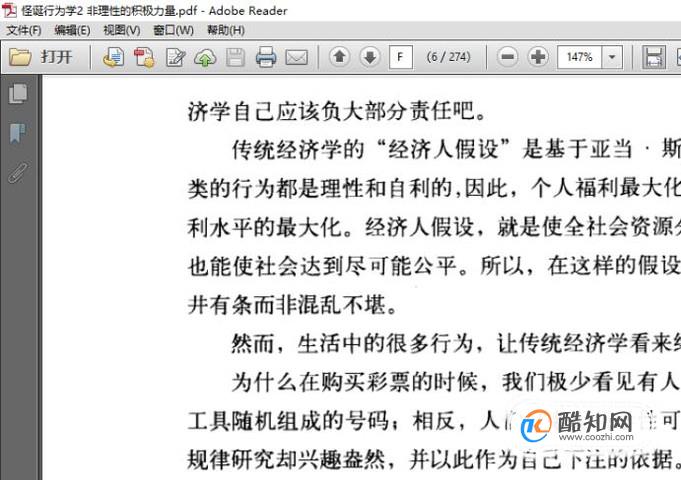
Task: Click the print icon
Action: (266, 57)
